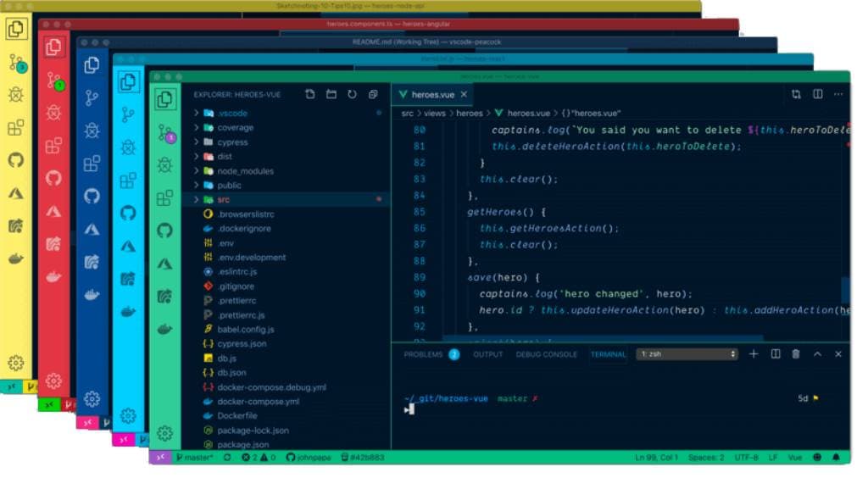Open the '1: zsh' terminal dropdown
The width and height of the screenshot is (868, 478).
pos(687,354)
